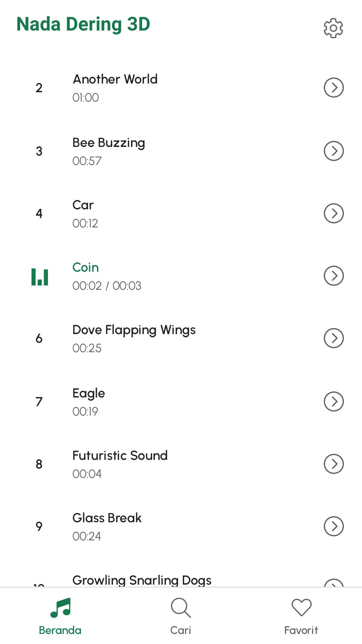Click the arrow icon beside Eagle

tap(334, 401)
